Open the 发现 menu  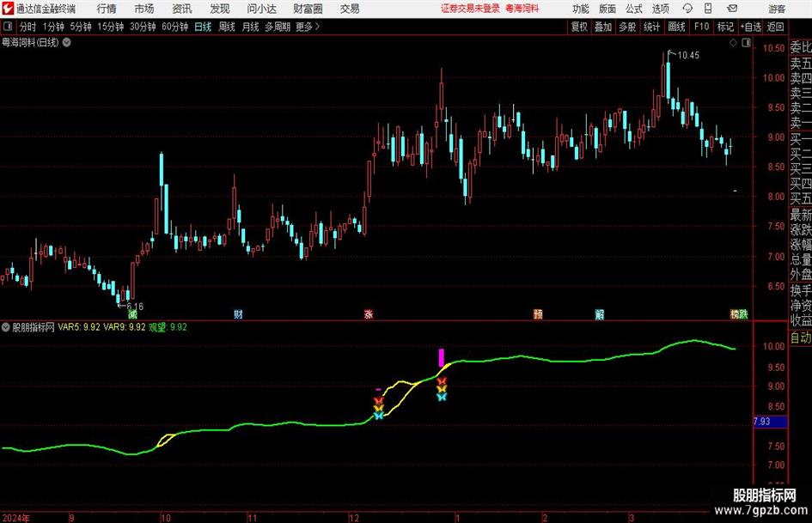click(x=220, y=9)
